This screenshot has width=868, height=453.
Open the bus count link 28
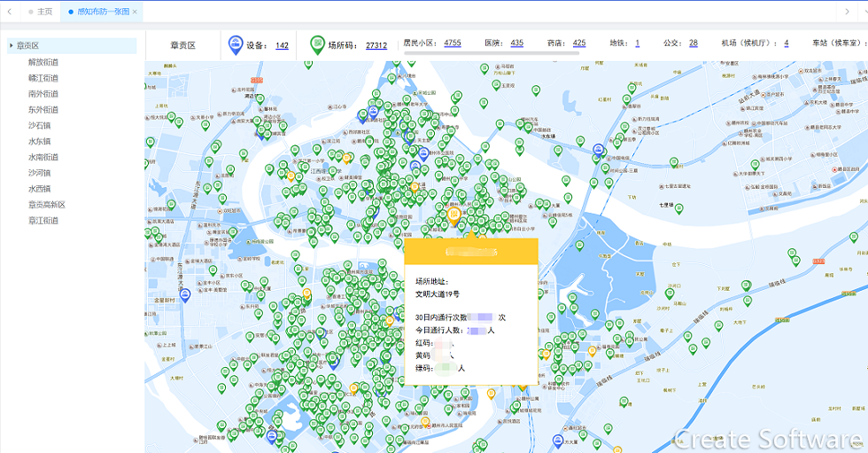tap(693, 43)
